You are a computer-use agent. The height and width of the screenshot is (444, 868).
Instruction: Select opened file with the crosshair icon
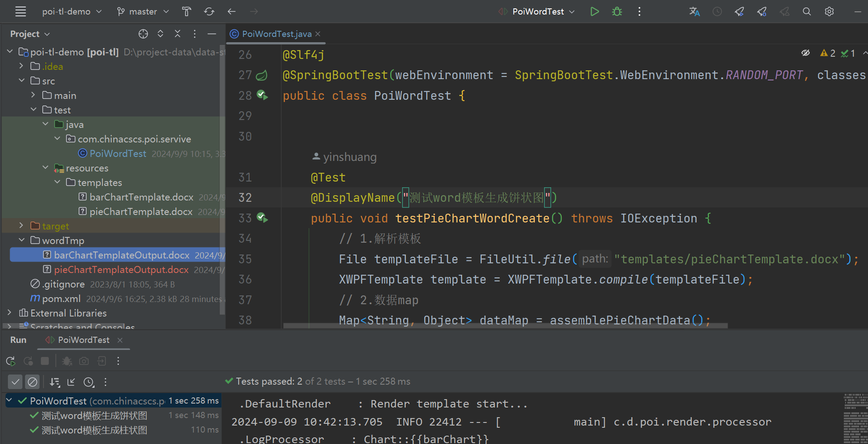(143, 34)
